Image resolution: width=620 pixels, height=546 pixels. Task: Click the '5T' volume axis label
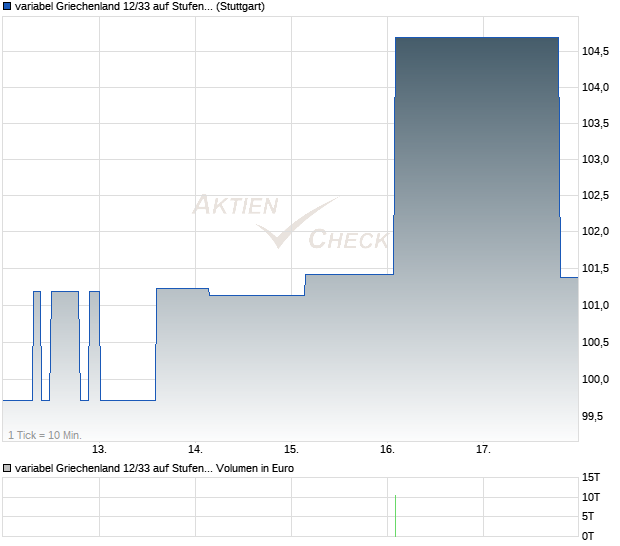[588, 516]
